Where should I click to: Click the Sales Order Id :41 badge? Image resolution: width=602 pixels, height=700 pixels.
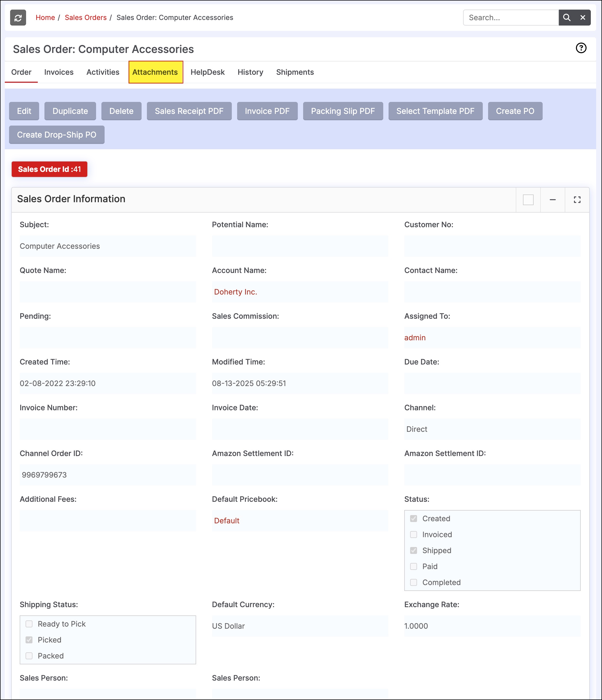pos(49,169)
